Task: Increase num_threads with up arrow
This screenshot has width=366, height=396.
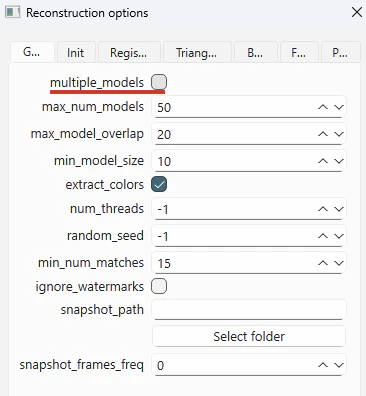Action: click(x=323, y=209)
